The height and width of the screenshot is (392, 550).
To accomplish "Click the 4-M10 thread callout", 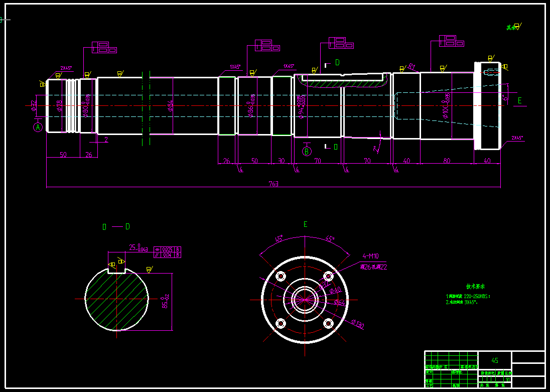I will [370, 255].
